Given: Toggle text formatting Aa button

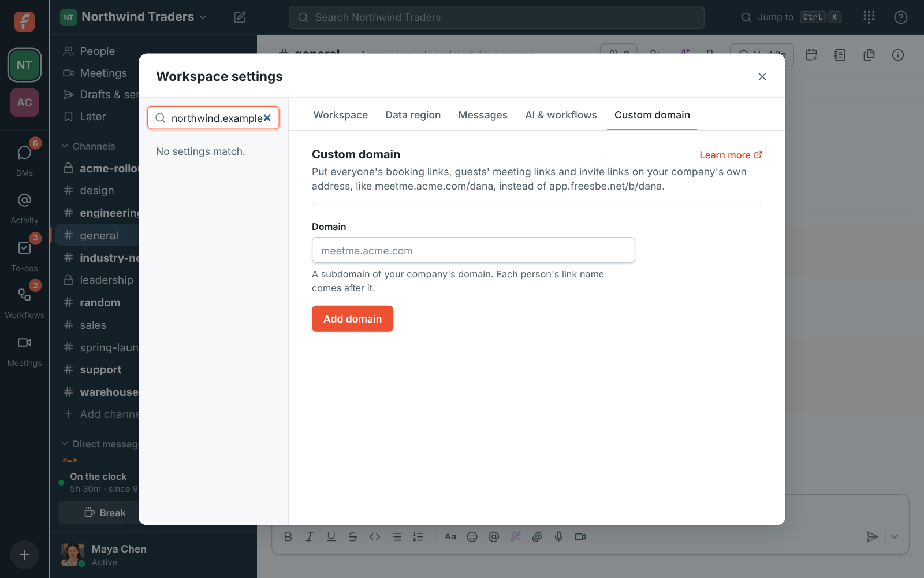Looking at the screenshot, I should pyautogui.click(x=450, y=537).
